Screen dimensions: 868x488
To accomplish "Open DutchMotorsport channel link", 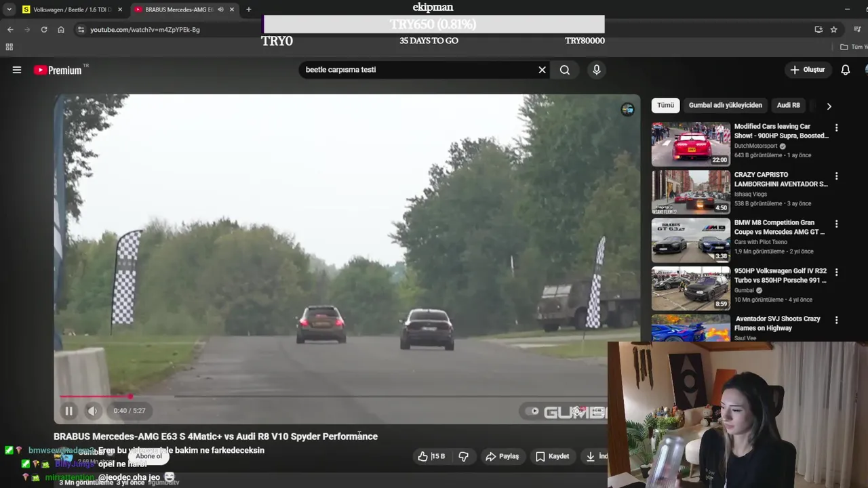I will (756, 146).
